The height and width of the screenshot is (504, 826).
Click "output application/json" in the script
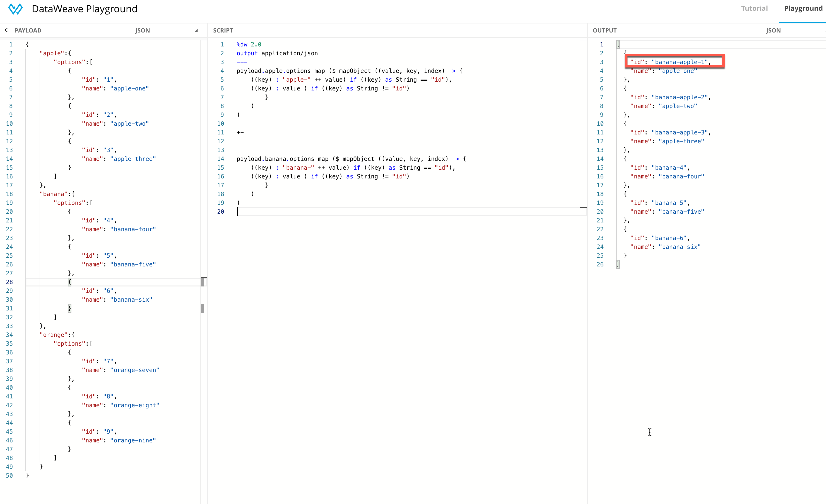(277, 53)
